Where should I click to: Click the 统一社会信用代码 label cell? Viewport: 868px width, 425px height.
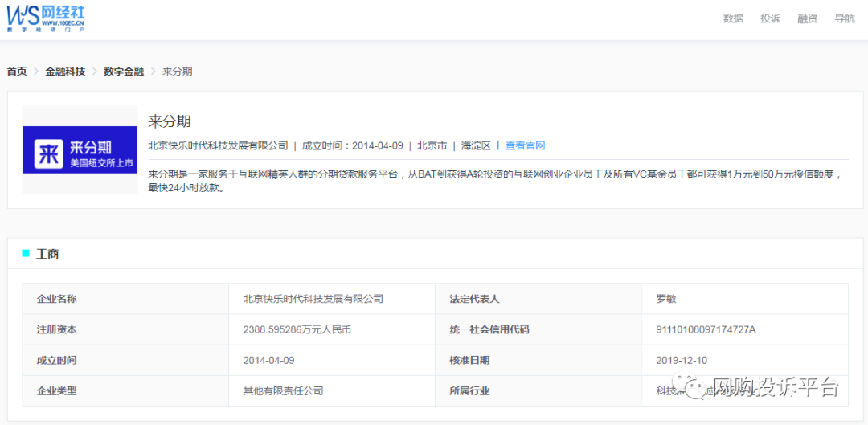(x=538, y=330)
